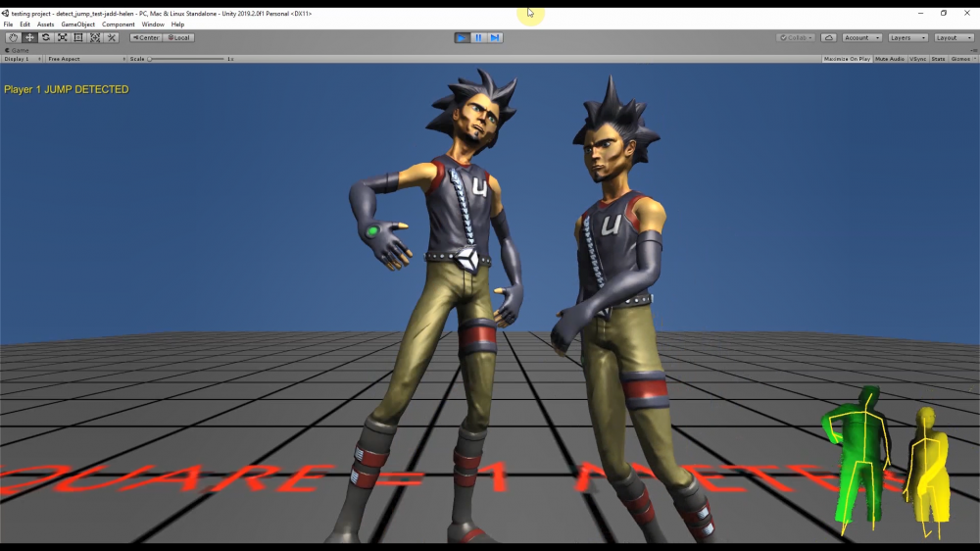980x551 pixels.
Task: Open the Layers dropdown
Action: [x=908, y=37]
